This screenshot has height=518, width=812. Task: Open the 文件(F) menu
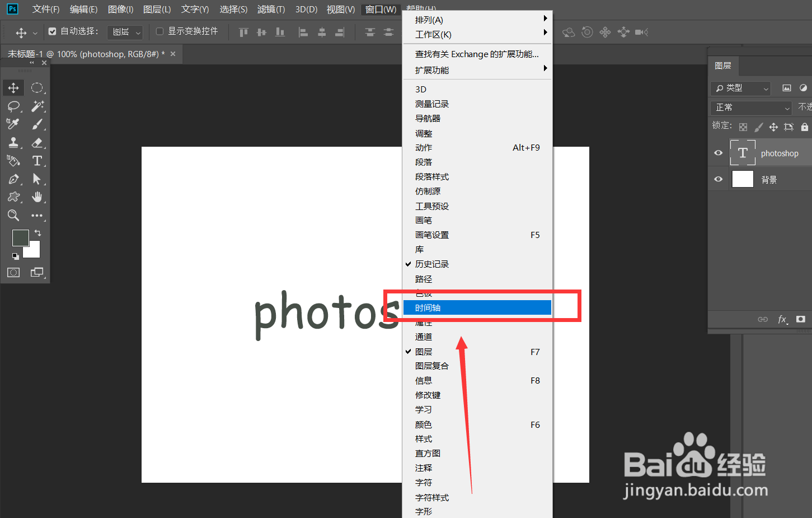pyautogui.click(x=46, y=10)
